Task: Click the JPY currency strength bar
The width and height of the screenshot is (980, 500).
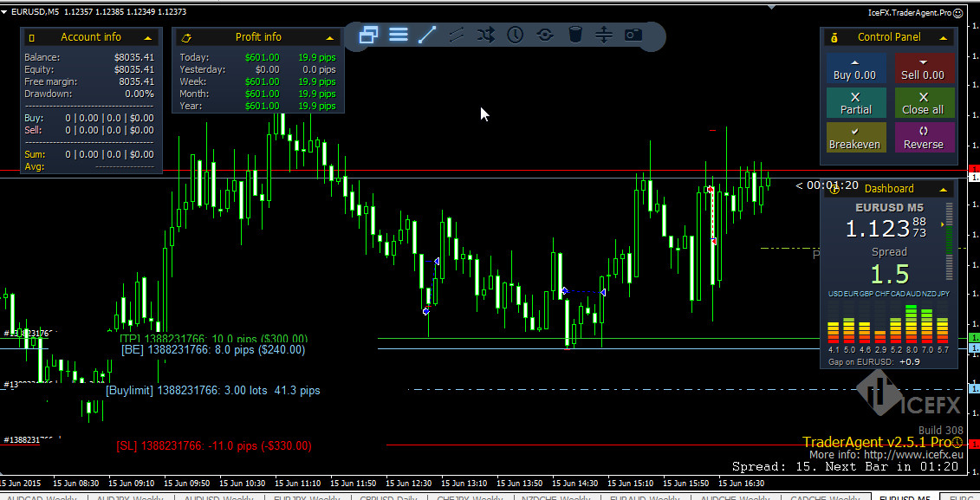Action: point(943,330)
